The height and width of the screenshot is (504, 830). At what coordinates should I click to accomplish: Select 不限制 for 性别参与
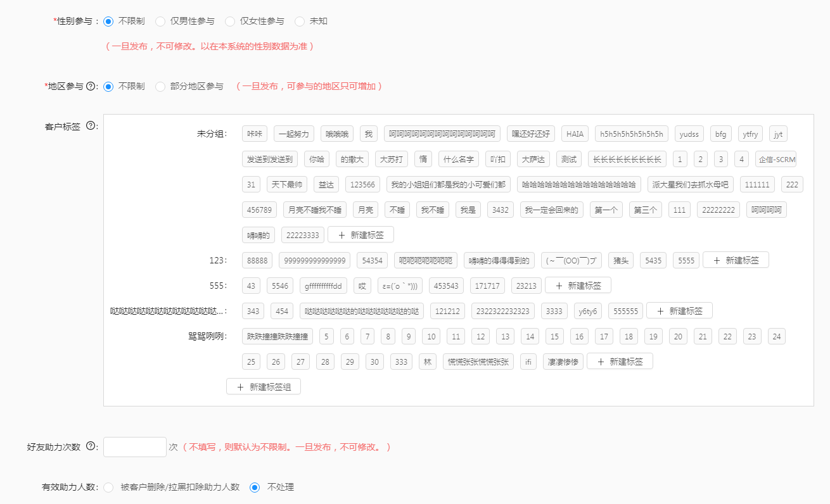click(x=108, y=22)
